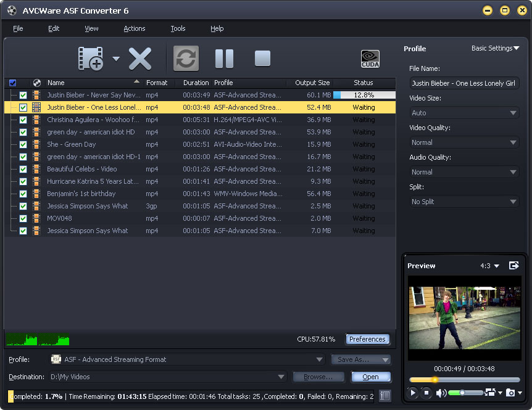Select the Delete (X) toolbar icon
This screenshot has height=410, width=532.
tap(140, 59)
